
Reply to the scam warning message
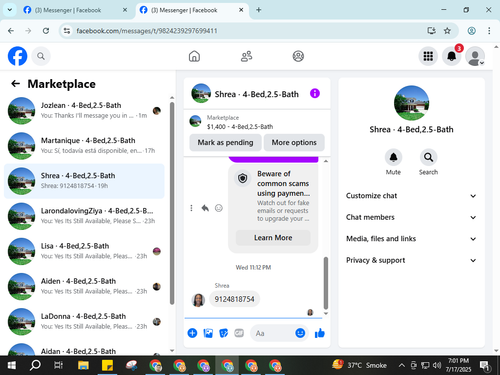(205, 208)
